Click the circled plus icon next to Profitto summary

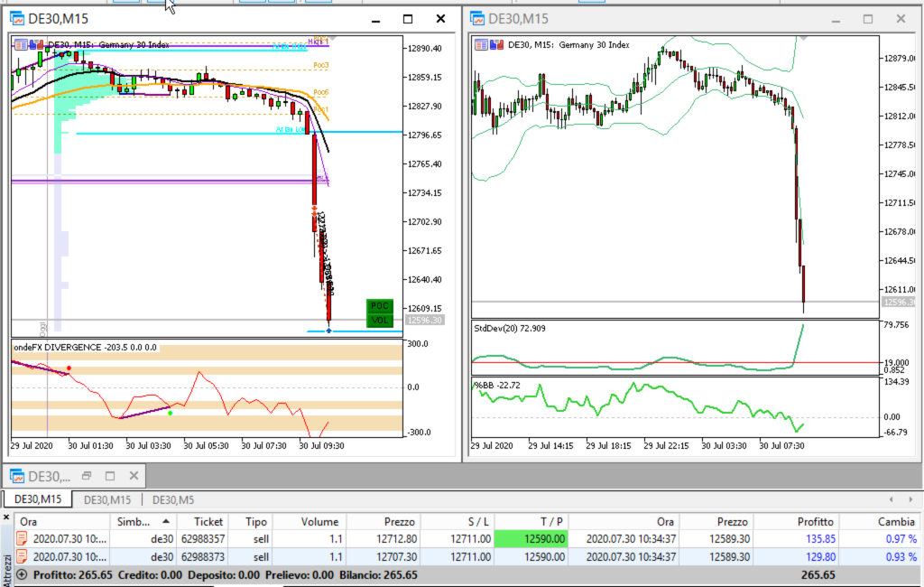click(22, 574)
